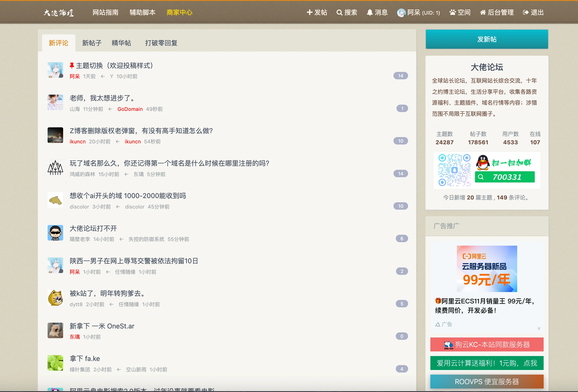Open 阿里云ECS11月销量王 ad text
This screenshot has width=578, height=392.
[x=485, y=306]
